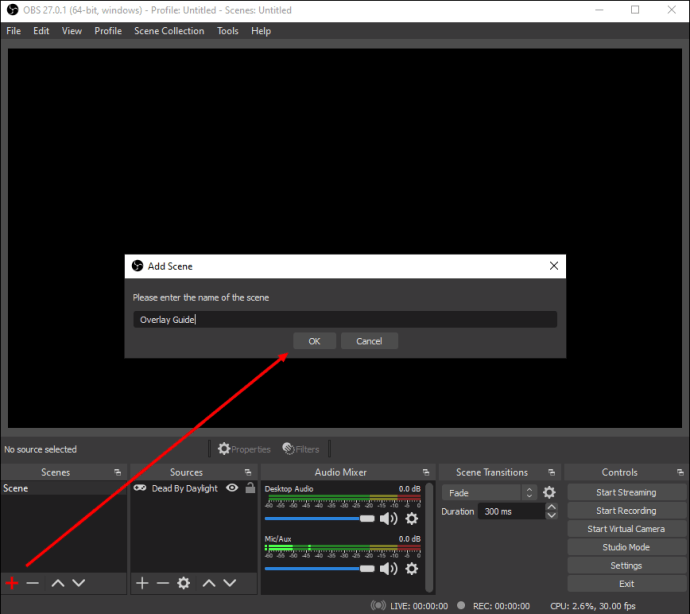Image resolution: width=690 pixels, height=614 pixels.
Task: Confirm scene name with OK
Action: pos(314,341)
